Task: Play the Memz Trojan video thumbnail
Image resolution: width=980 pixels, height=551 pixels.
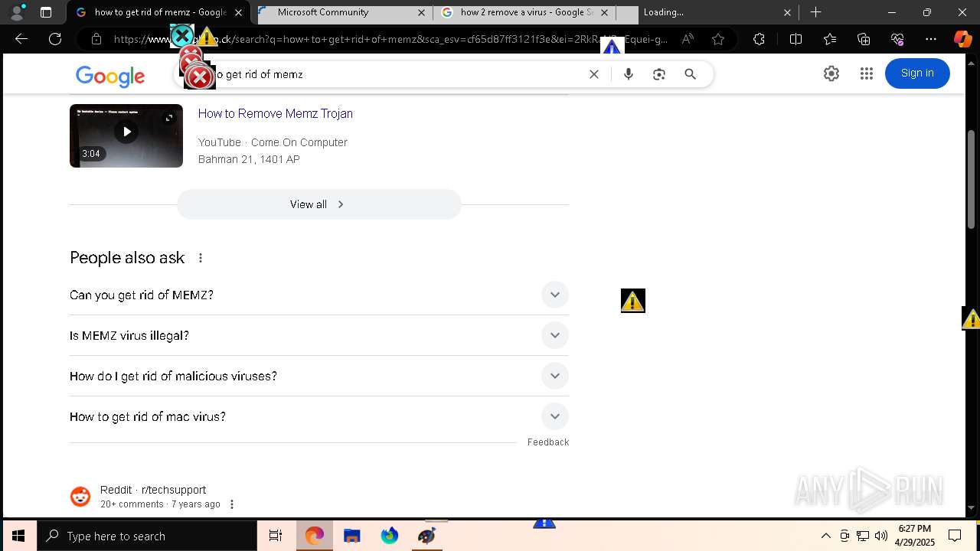Action: pos(126,135)
